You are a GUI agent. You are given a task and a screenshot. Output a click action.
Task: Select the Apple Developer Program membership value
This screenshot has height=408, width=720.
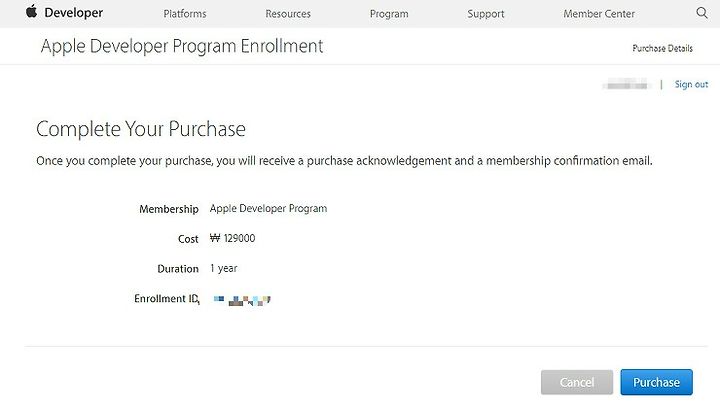click(x=269, y=209)
